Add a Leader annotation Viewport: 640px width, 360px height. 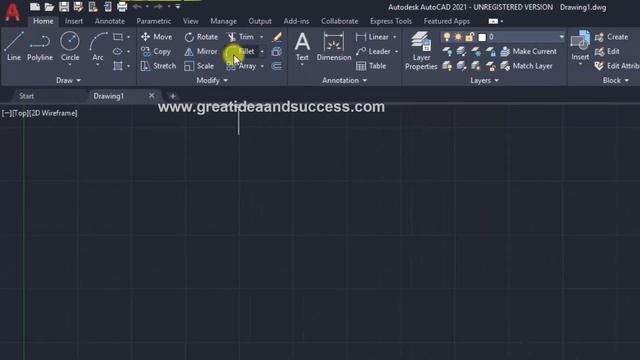(373, 51)
